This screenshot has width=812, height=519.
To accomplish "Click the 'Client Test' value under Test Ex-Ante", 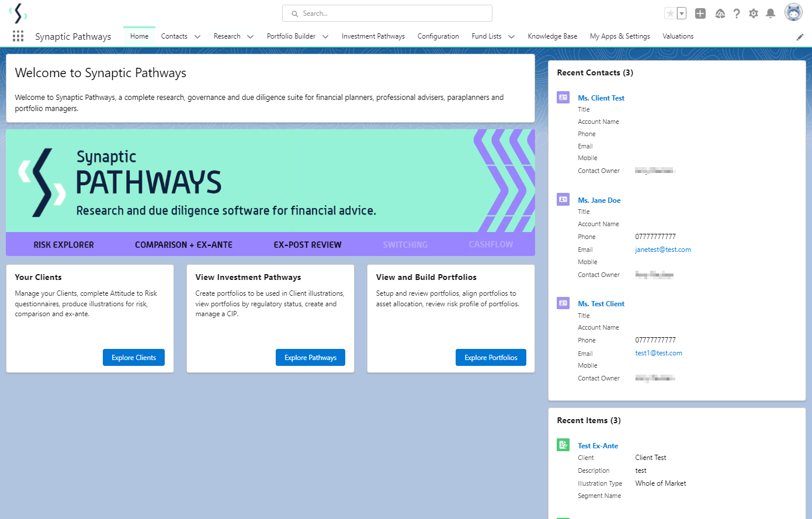I will (x=651, y=458).
